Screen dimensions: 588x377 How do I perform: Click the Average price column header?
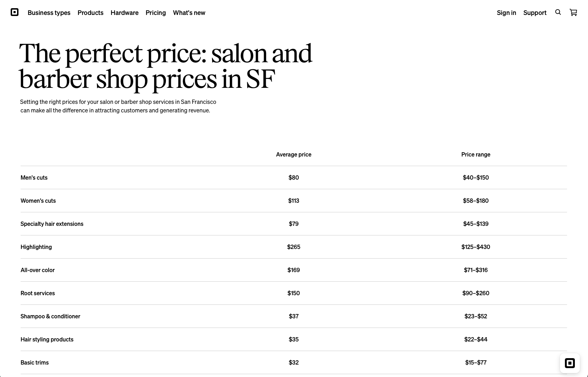(x=293, y=154)
